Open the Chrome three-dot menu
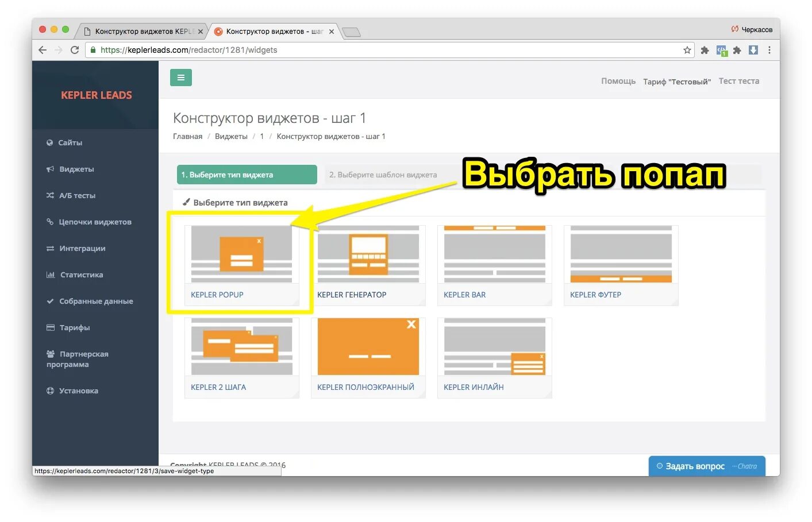The image size is (812, 522). click(x=769, y=50)
